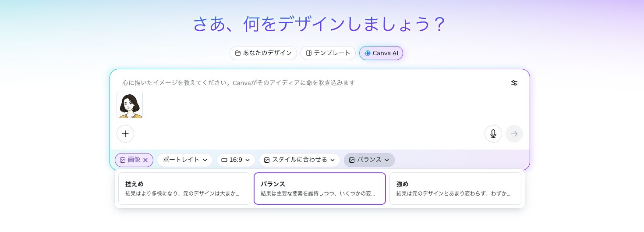Collapse the バランス dropdown

(x=369, y=160)
